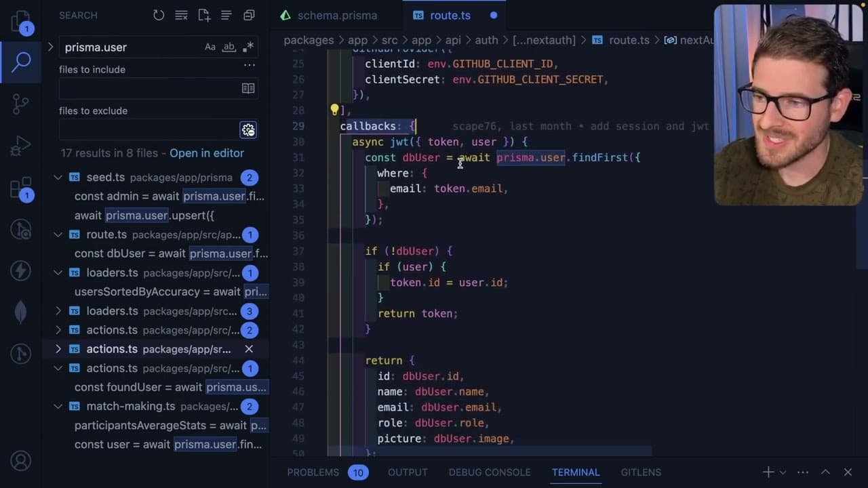Maximize the bottom panel with the caret
Viewport: 868px width, 488px height.
pos(825,472)
